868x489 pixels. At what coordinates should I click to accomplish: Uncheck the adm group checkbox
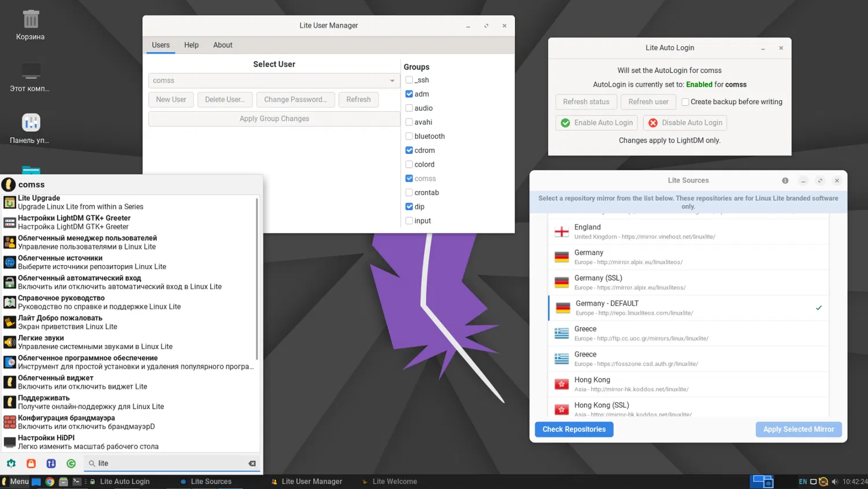click(409, 94)
